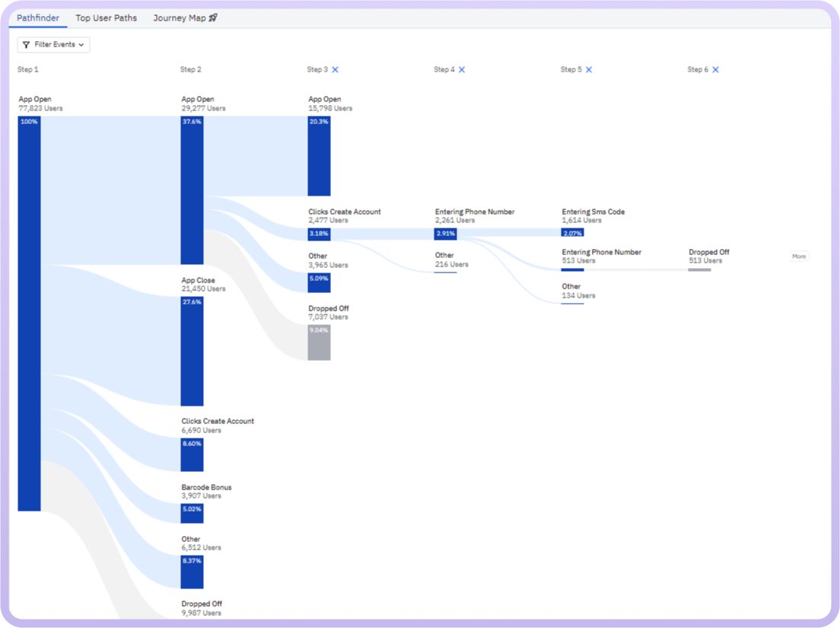Switch to the Top User Paths tab
The image size is (840, 628).
(106, 18)
